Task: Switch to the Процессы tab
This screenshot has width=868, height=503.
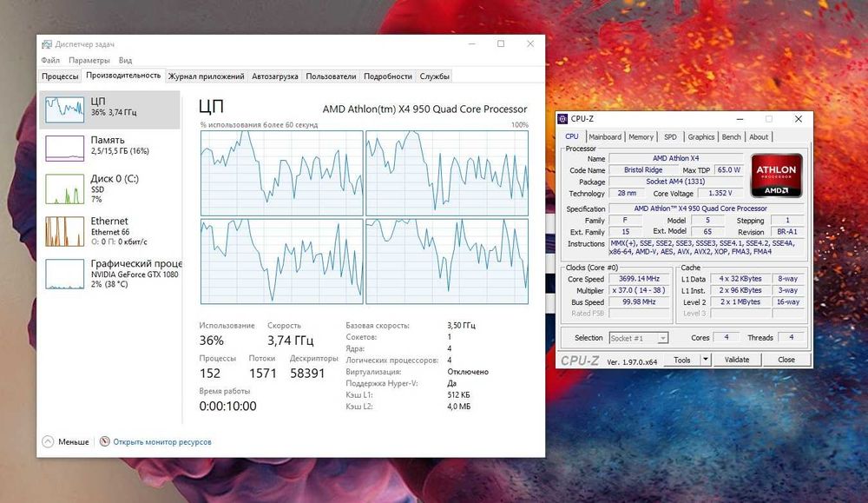Action: click(60, 76)
